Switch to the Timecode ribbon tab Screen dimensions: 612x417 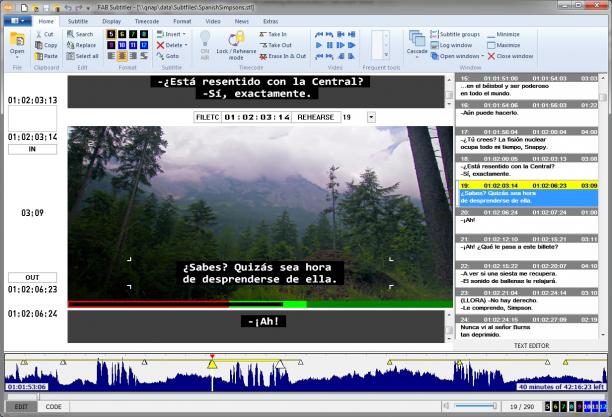point(147,21)
